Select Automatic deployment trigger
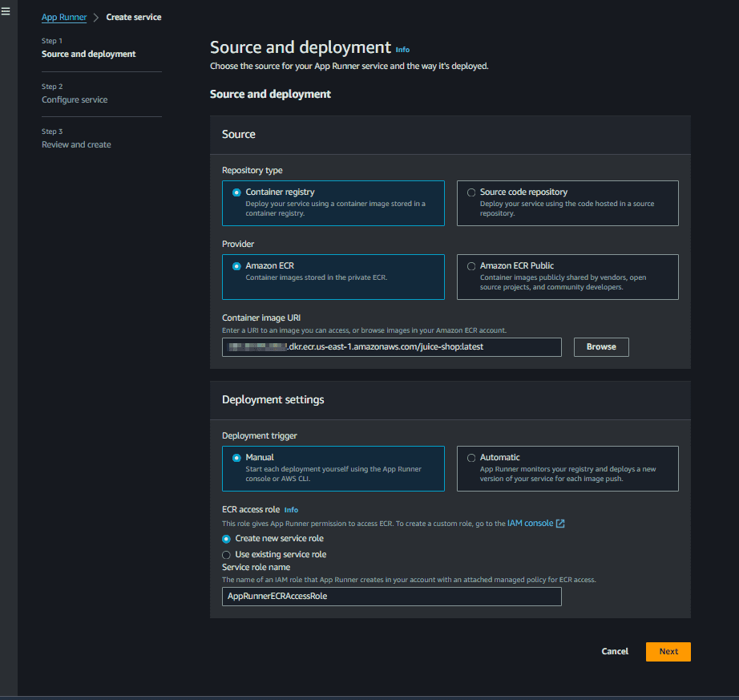 (471, 458)
